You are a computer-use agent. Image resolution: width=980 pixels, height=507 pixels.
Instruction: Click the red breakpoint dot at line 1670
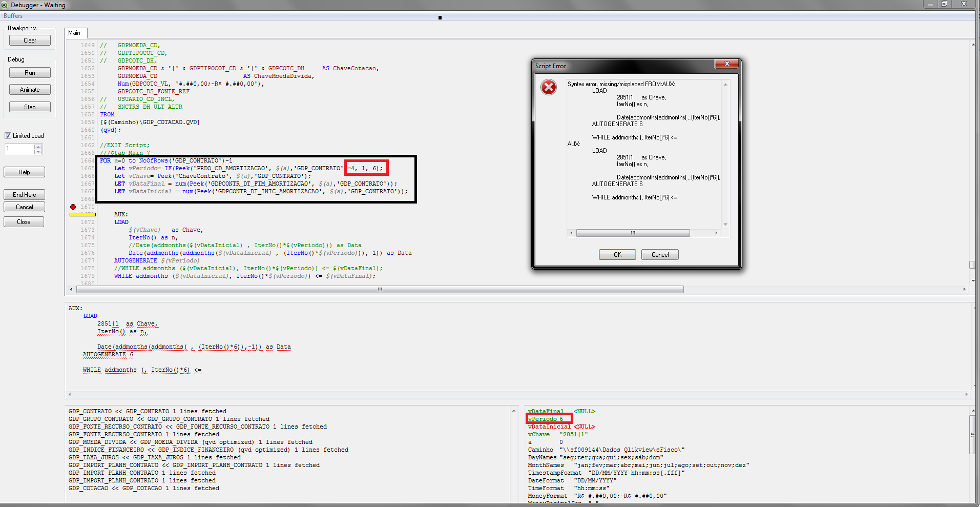click(73, 207)
